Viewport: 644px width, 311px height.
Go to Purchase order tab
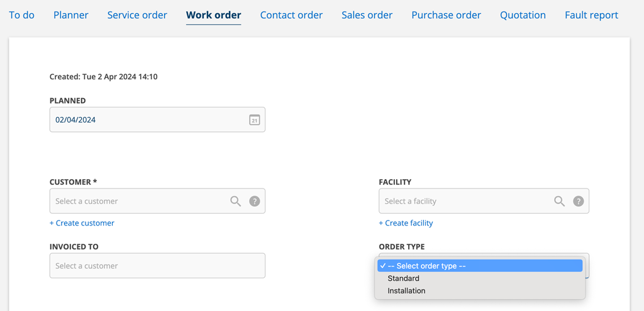(x=446, y=15)
